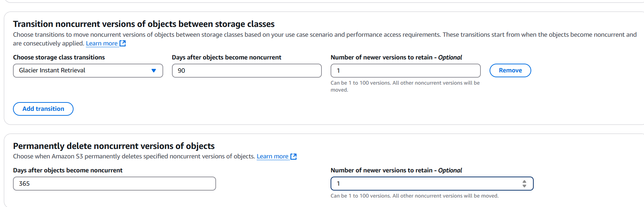Image resolution: width=644 pixels, height=207 pixels.
Task: Click the 'Days after objects become noncurrent' label in the delete section
Action: (x=68, y=170)
